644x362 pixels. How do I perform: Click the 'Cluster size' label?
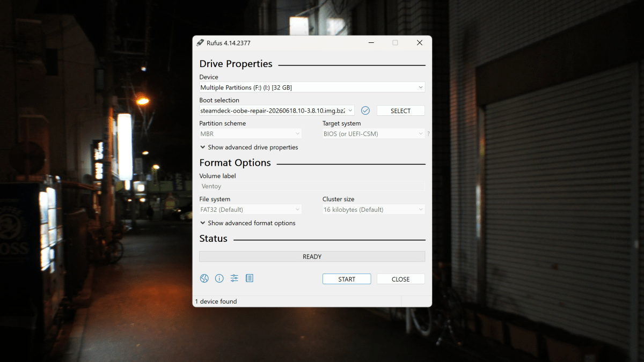pos(338,199)
